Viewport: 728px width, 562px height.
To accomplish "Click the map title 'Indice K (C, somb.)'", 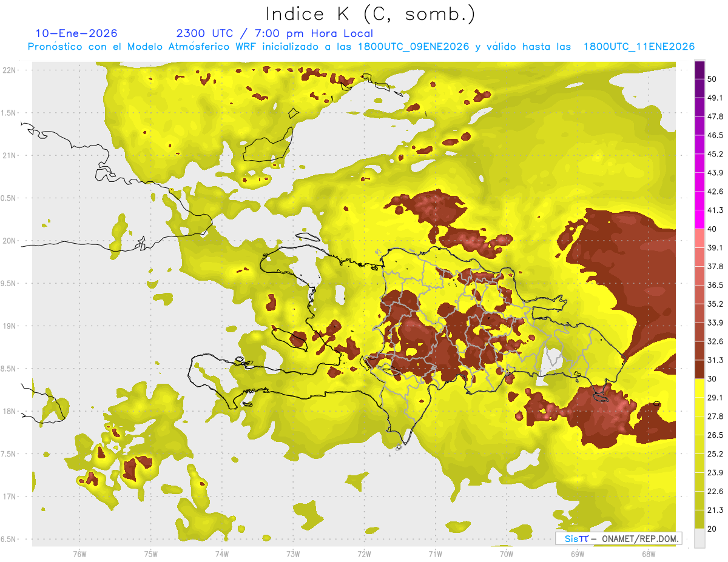I will click(x=370, y=15).
